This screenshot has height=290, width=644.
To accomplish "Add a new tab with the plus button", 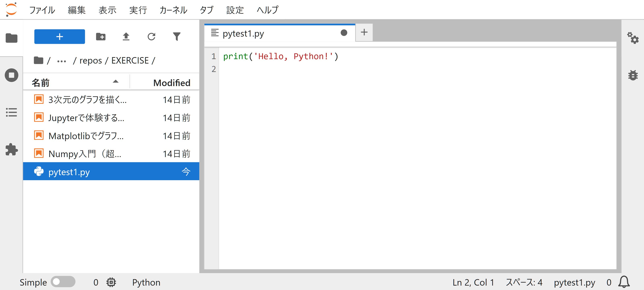I will (x=364, y=32).
